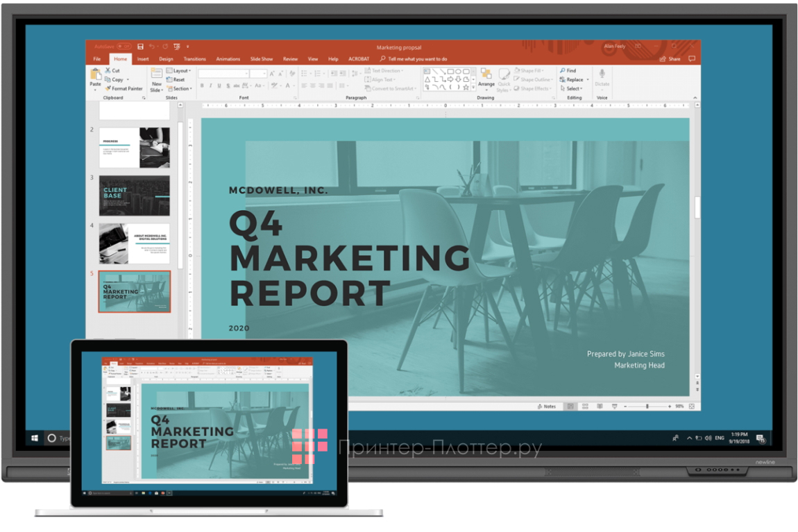Viewport: 798px width, 532px height.
Task: Toggle the Notes pane in status bar
Action: tap(547, 406)
